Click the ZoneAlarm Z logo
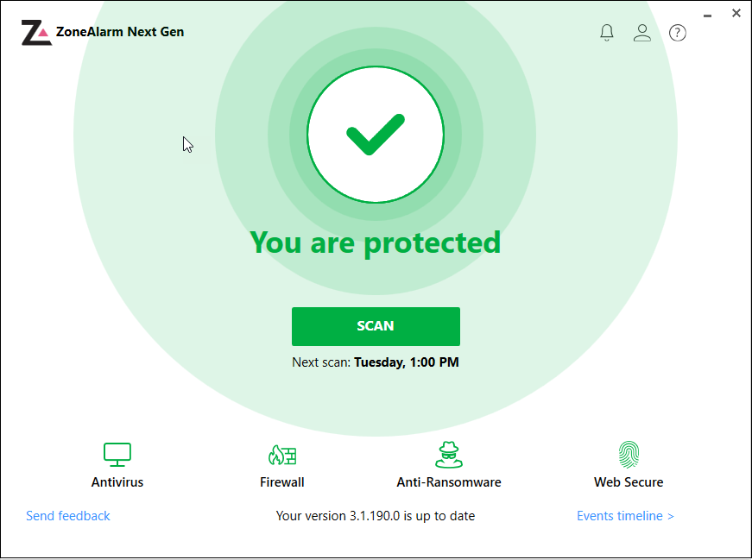752x560 pixels. pyautogui.click(x=36, y=33)
